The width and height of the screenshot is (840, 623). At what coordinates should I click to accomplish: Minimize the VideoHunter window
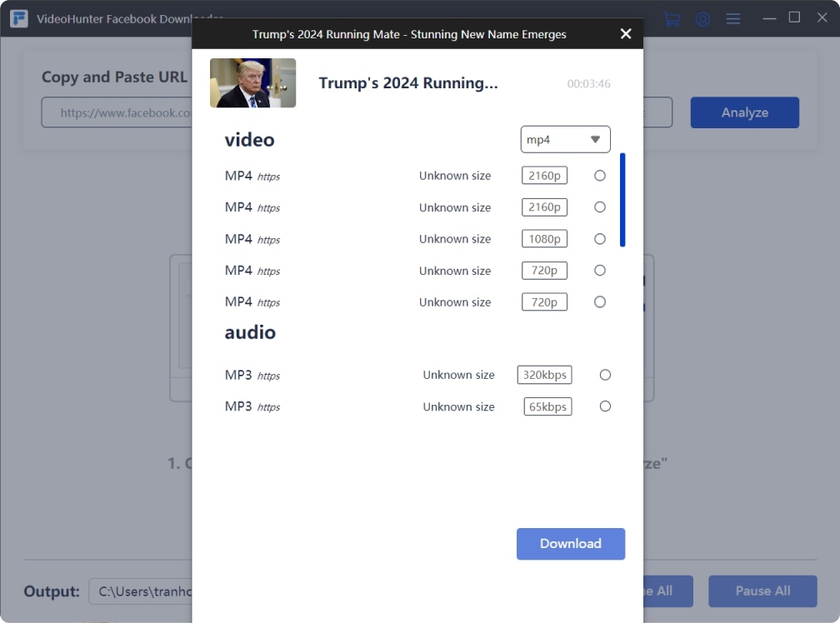click(769, 18)
